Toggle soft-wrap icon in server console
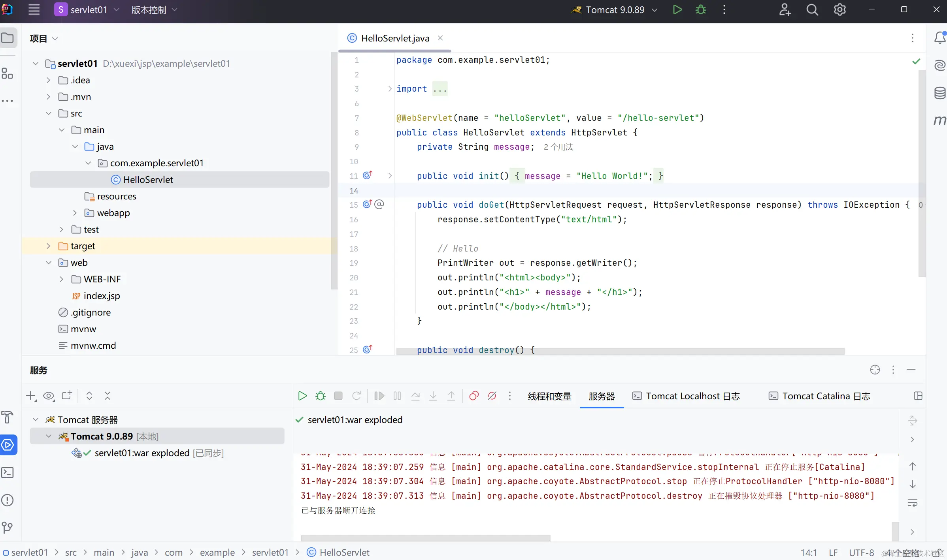Image resolution: width=947 pixels, height=560 pixels. tap(912, 503)
